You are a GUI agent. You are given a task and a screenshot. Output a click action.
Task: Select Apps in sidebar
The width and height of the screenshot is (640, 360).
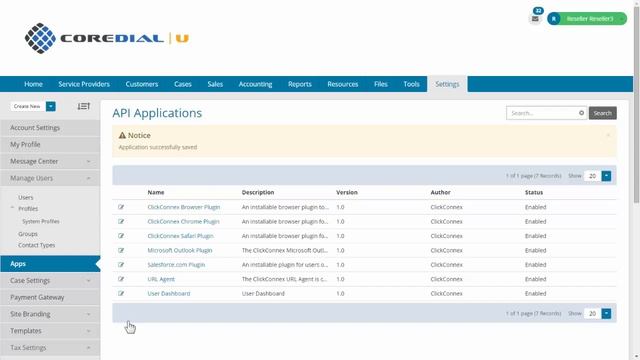[x=50, y=264]
